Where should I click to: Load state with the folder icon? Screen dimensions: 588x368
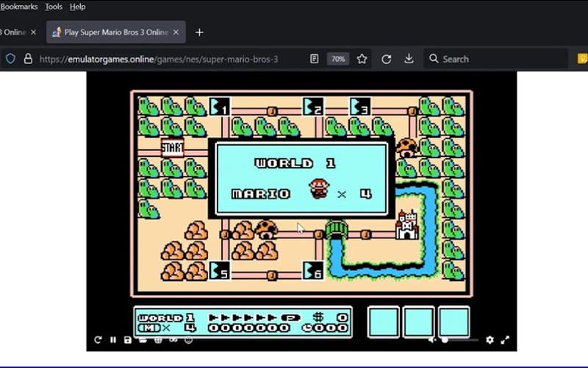143,340
